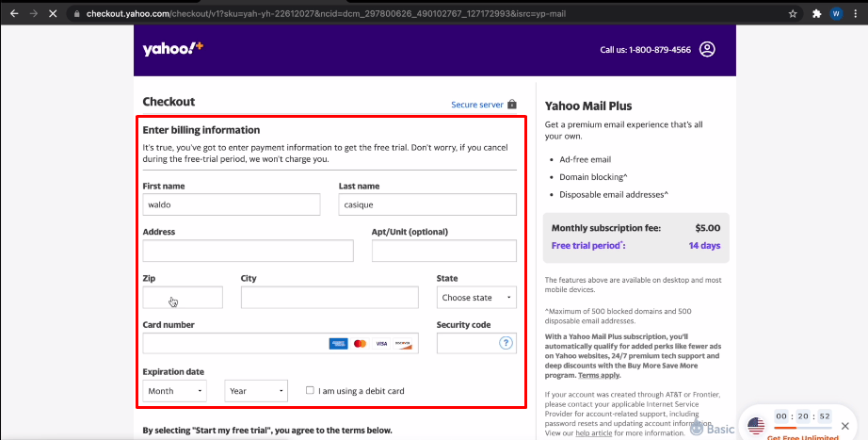The image size is (868, 440).
Task: Open the Yahoo account profile icon
Action: [707, 49]
